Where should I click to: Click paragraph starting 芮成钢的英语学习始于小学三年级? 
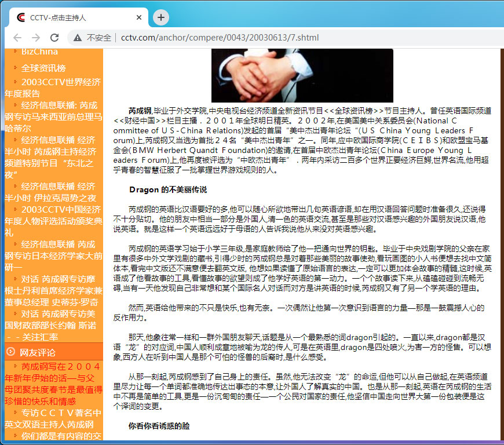302,268
